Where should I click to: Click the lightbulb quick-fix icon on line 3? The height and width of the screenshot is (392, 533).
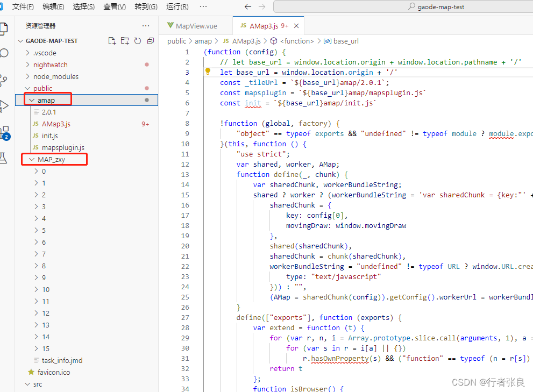point(208,72)
